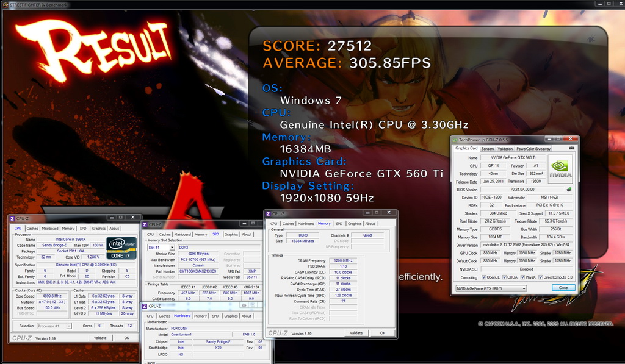This screenshot has width=625, height=364.
Task: Toggle the DirectCompute 5.0 checkbox
Action: (x=541, y=277)
